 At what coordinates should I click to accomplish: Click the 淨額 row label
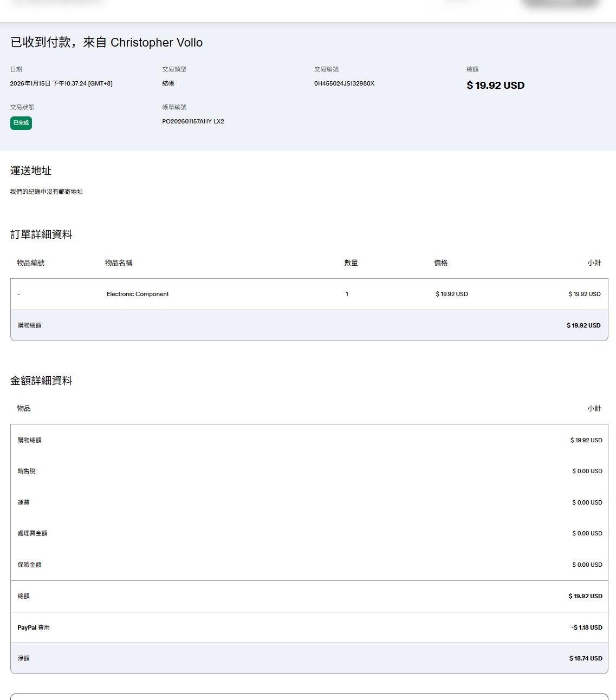click(23, 658)
